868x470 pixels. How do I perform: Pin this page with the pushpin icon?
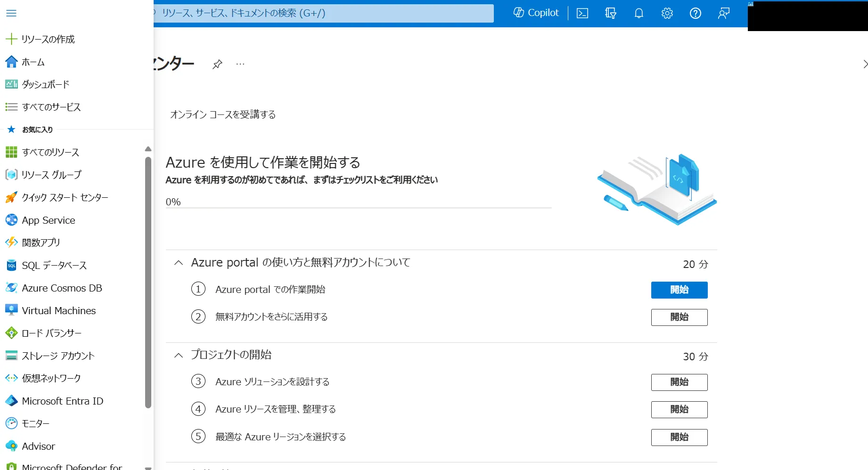217,64
